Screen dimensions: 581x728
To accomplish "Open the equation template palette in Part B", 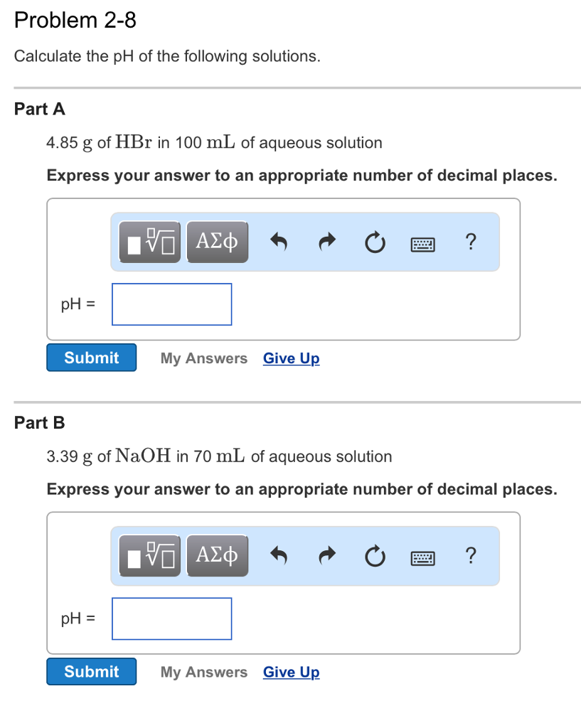I will tap(149, 556).
